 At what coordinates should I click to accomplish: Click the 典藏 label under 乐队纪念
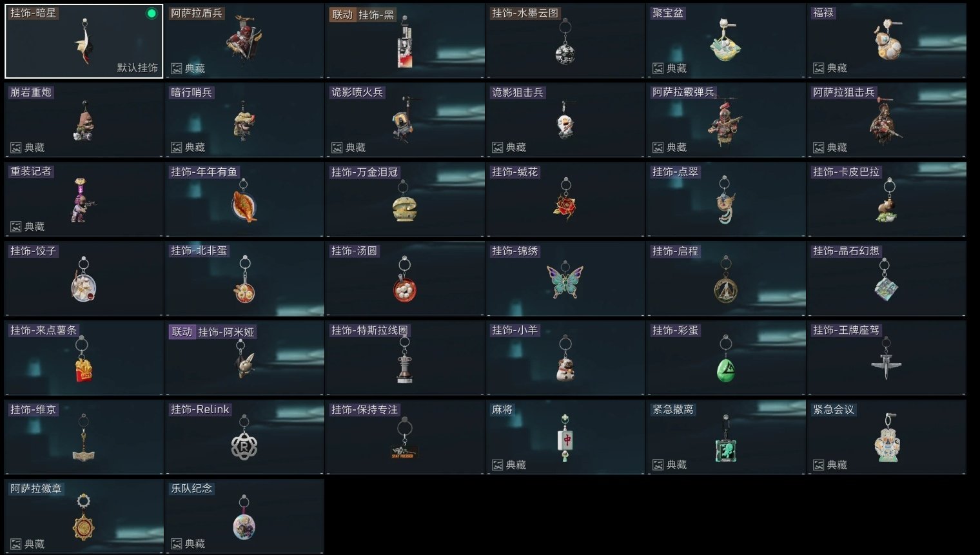195,544
